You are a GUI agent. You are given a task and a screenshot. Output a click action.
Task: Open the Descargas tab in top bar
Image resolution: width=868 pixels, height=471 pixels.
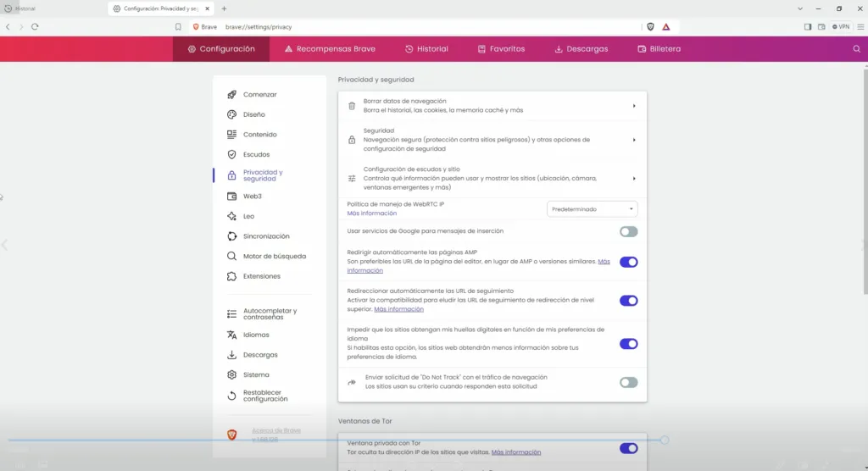click(x=581, y=48)
